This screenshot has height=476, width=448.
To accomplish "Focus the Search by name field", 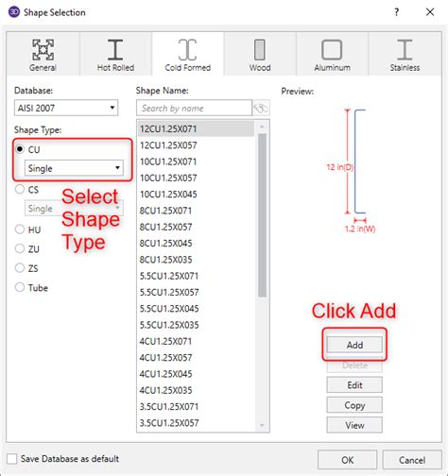I will tap(194, 109).
